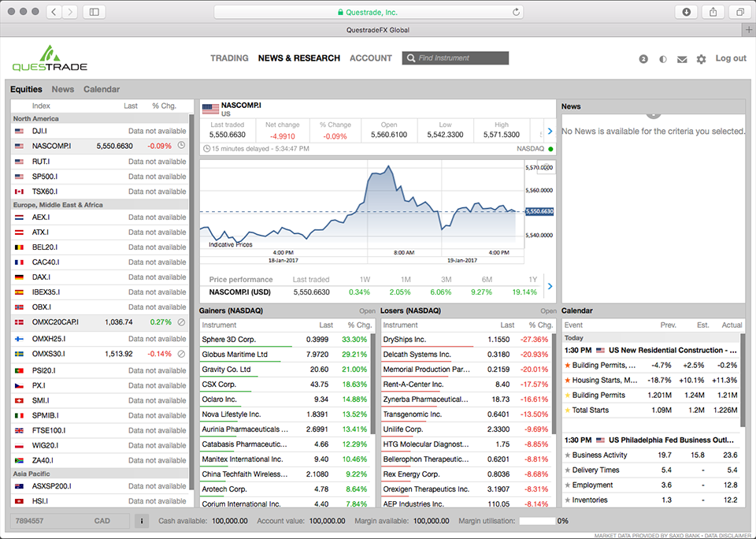Click Open link beside Losers (NASDAQ)
The width and height of the screenshot is (756, 539).
point(548,310)
